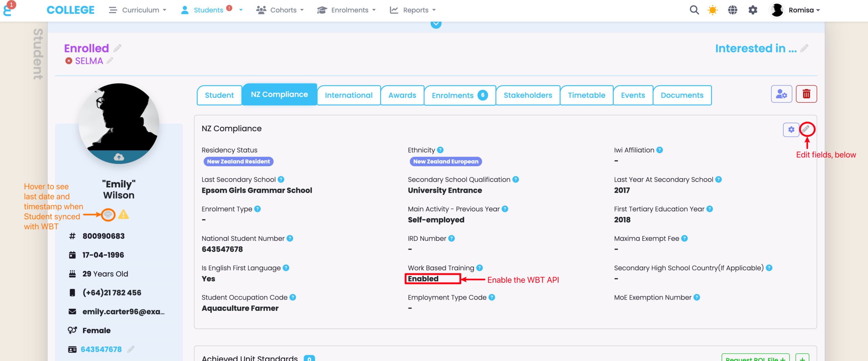The height and width of the screenshot is (361, 868).
Task: Switch to the International tab
Action: (349, 95)
